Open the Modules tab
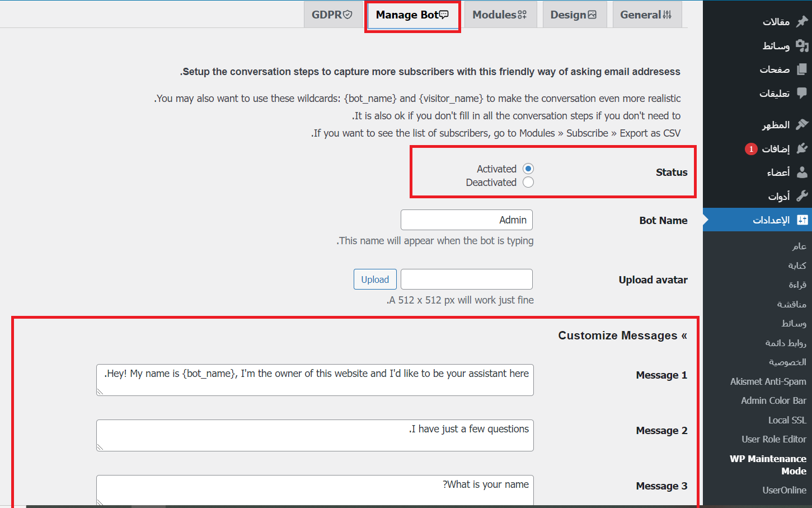 point(500,15)
